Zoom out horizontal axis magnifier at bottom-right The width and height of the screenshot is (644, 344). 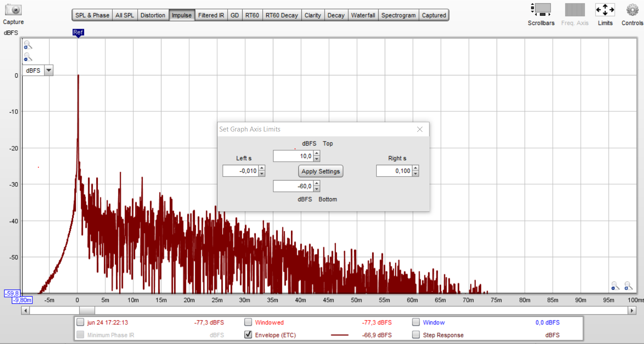[x=615, y=286]
